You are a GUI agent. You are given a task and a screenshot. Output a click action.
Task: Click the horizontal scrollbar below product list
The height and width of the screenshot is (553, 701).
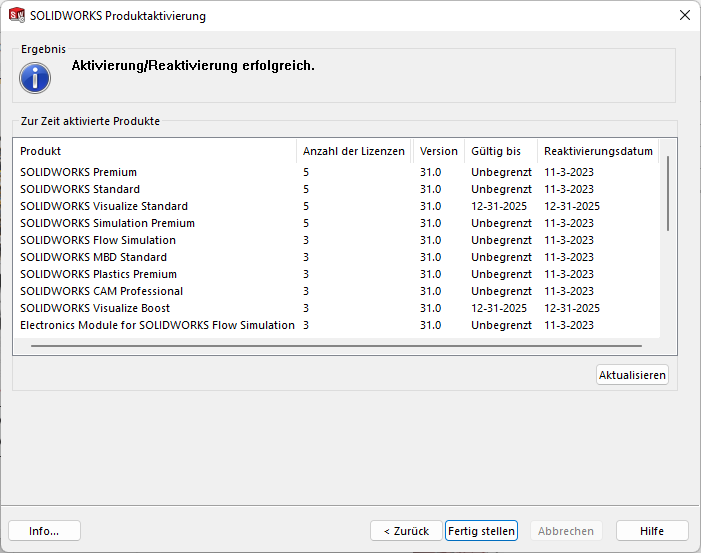[x=340, y=346]
